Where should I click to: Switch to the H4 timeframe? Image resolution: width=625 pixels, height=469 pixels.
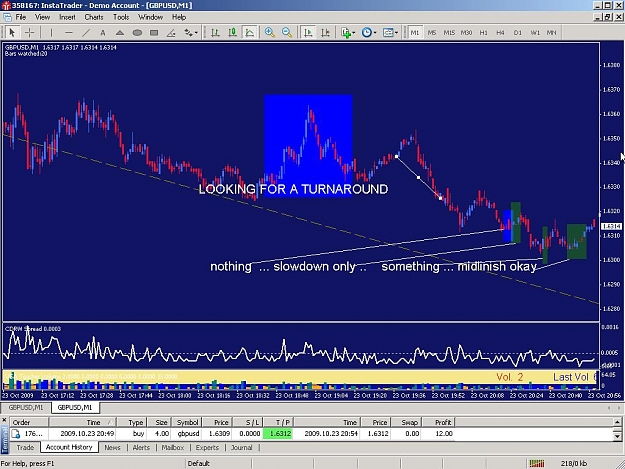pyautogui.click(x=501, y=32)
